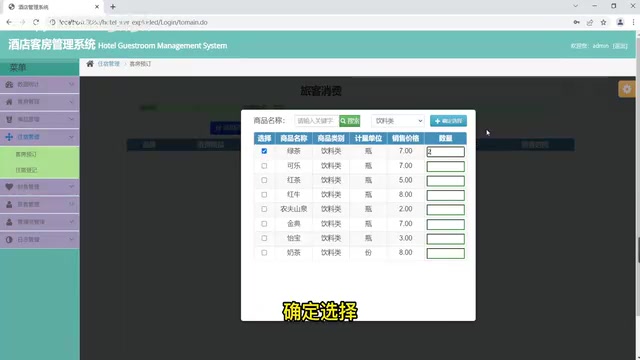Click the blue cross-arrows icon for 住宿管理
Viewport: 640px width, 360px height.
(9, 137)
